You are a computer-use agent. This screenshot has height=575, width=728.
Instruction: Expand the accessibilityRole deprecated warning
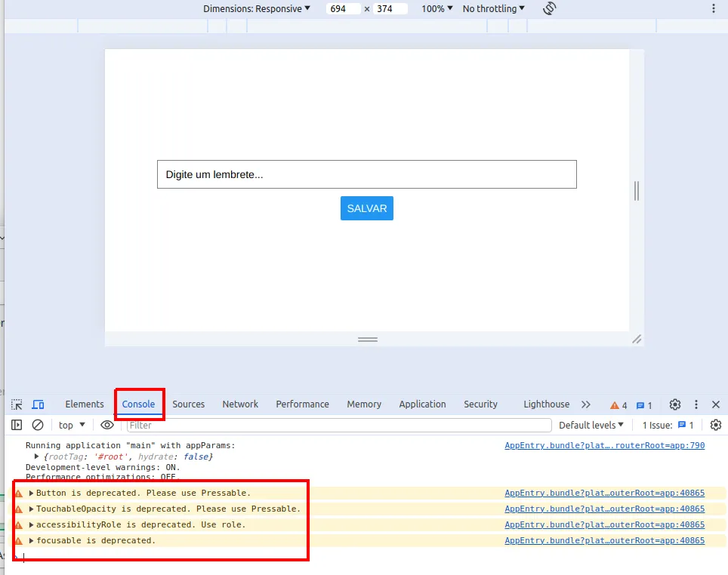(x=31, y=524)
